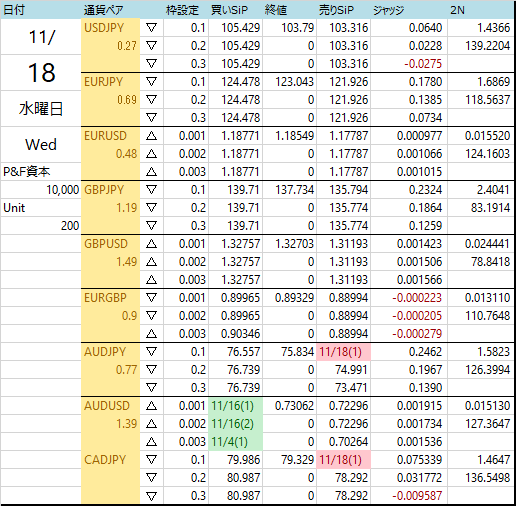Screen dimensions: 516x506
Task: Click the Unit value 200
Action: tap(70, 226)
